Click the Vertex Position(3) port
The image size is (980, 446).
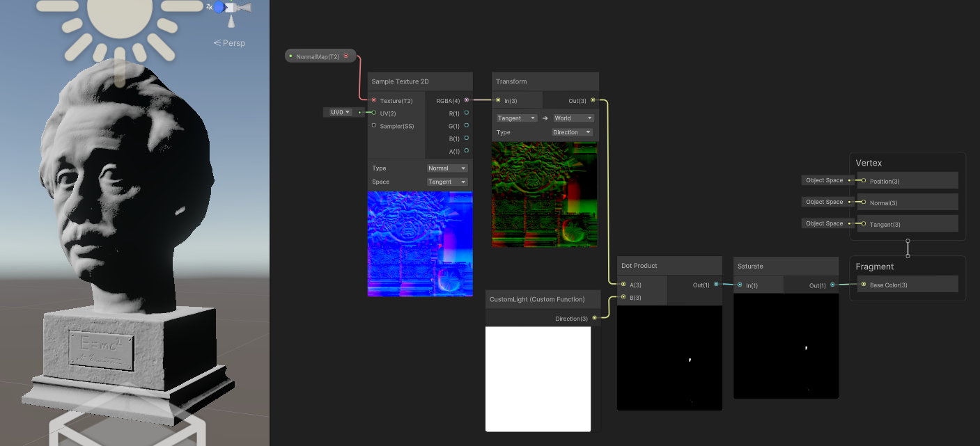(864, 181)
